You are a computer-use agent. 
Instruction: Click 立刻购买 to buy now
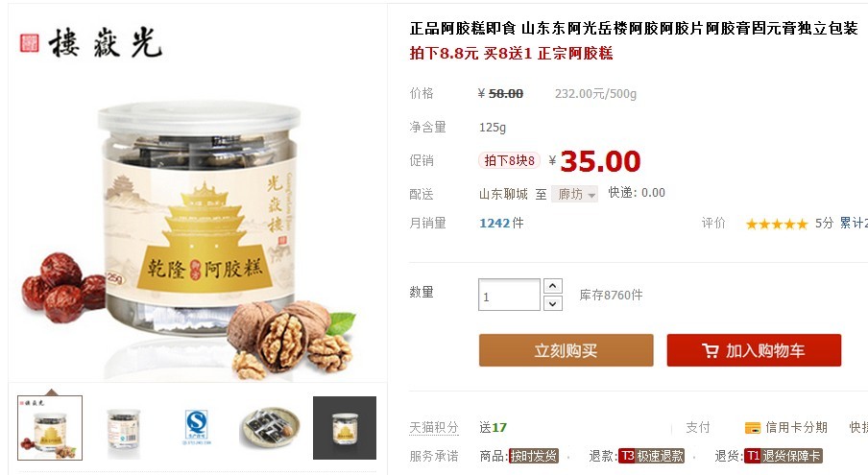pyautogui.click(x=566, y=350)
